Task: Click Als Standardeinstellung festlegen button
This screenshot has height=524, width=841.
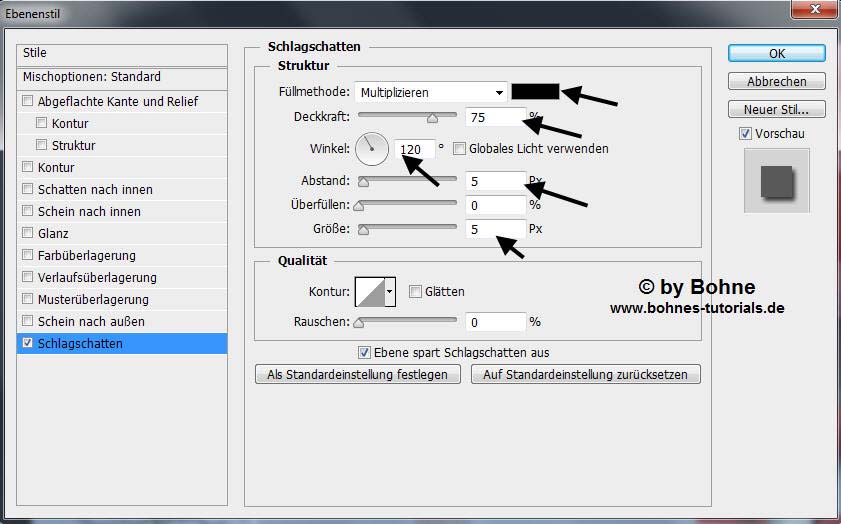Action: pos(359,374)
